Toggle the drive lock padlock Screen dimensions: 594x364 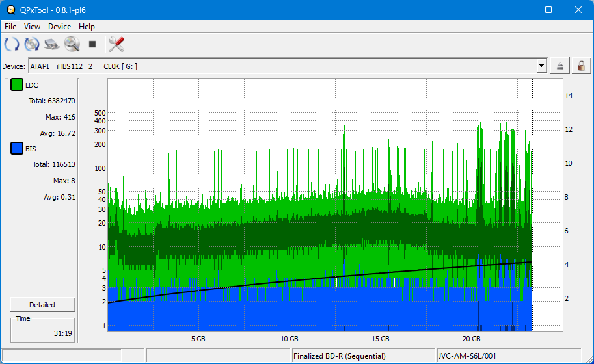[580, 66]
